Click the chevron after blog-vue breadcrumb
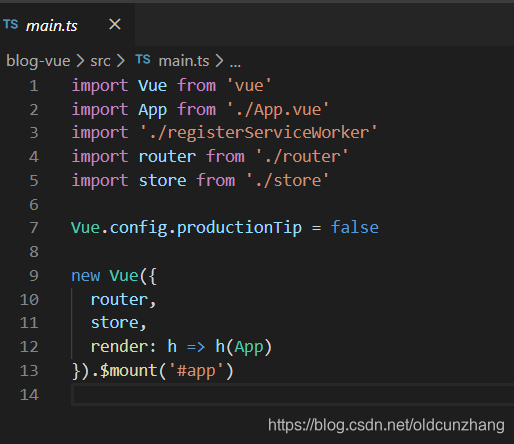 pyautogui.click(x=80, y=61)
